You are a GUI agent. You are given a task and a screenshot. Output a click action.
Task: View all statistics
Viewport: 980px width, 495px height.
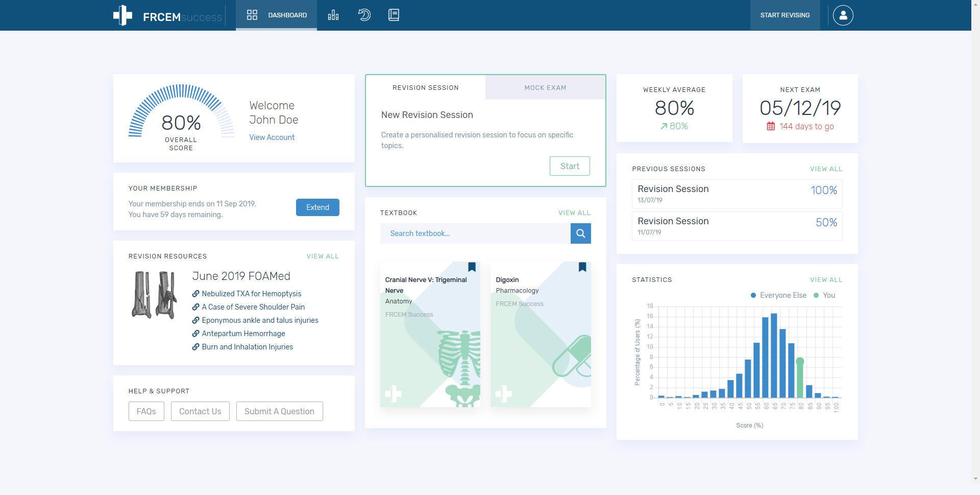click(826, 280)
